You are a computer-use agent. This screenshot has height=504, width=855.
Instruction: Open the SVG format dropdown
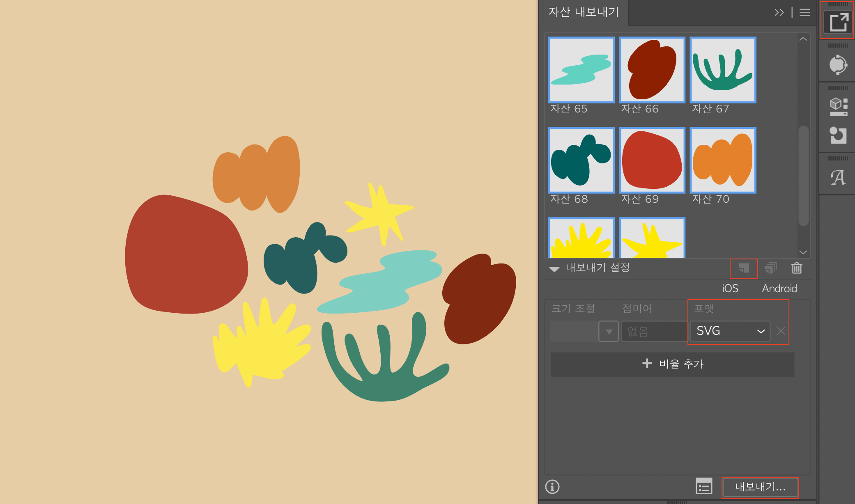pyautogui.click(x=730, y=331)
